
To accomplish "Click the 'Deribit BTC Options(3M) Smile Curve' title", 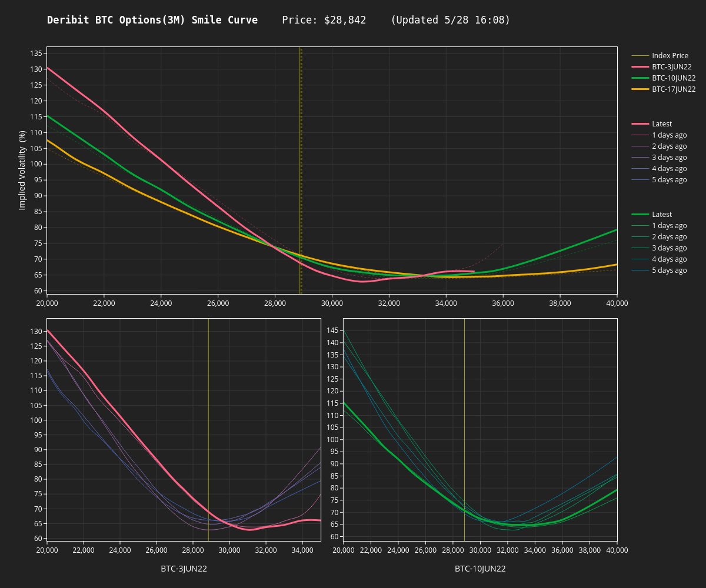I will pos(152,20).
